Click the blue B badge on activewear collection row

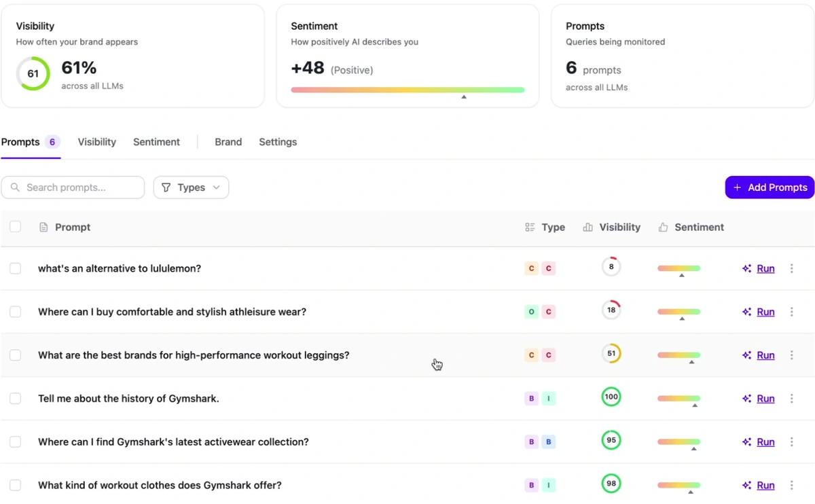pyautogui.click(x=549, y=442)
